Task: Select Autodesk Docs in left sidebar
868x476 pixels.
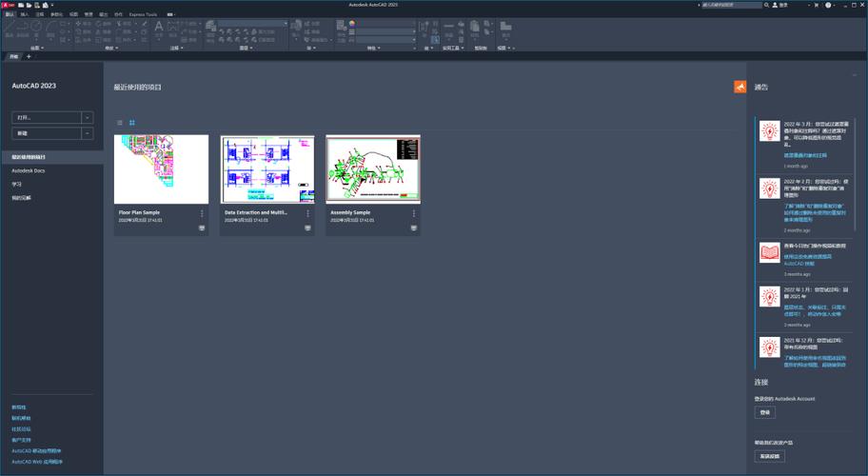Action: [x=29, y=170]
